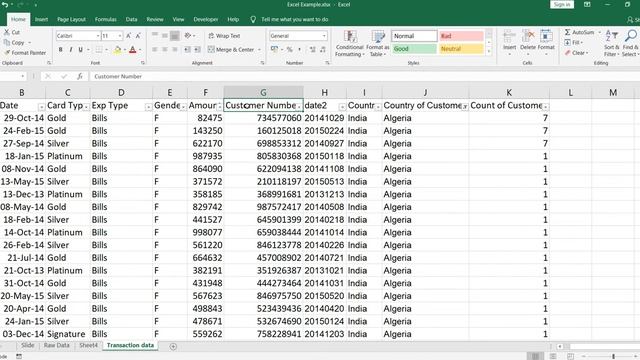Screen dimensions: 640x360
Task: Open Find & Select menu
Action: pyautogui.click(x=631, y=43)
